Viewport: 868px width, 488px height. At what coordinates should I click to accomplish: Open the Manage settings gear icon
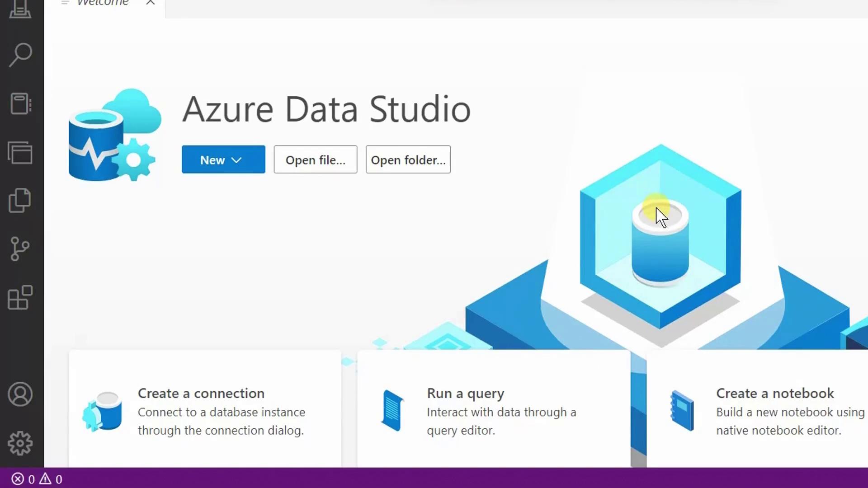pyautogui.click(x=20, y=443)
